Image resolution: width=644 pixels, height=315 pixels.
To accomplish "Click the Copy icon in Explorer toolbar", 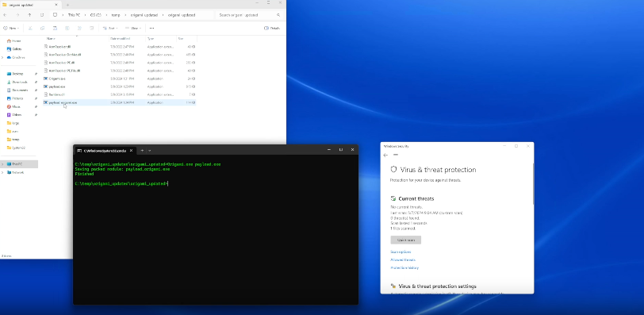I will coord(42,29).
